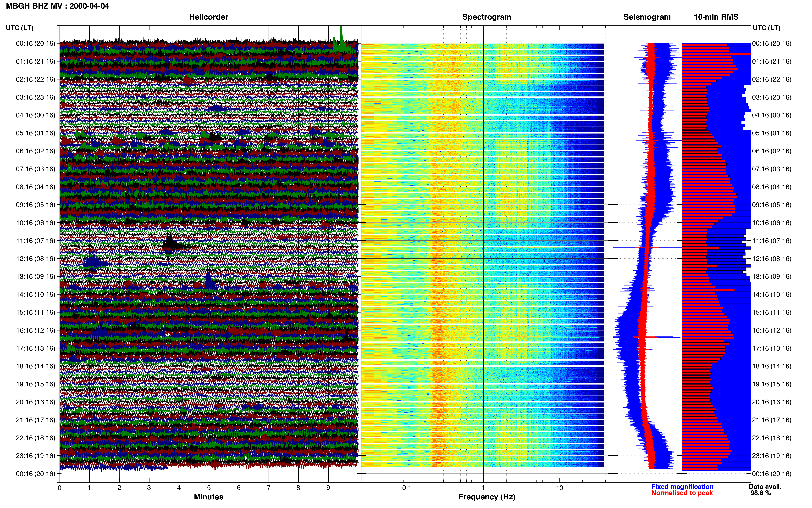Click the right '14:16 (10:16)' time label
Image resolution: width=812 pixels, height=508 pixels.
(772, 294)
